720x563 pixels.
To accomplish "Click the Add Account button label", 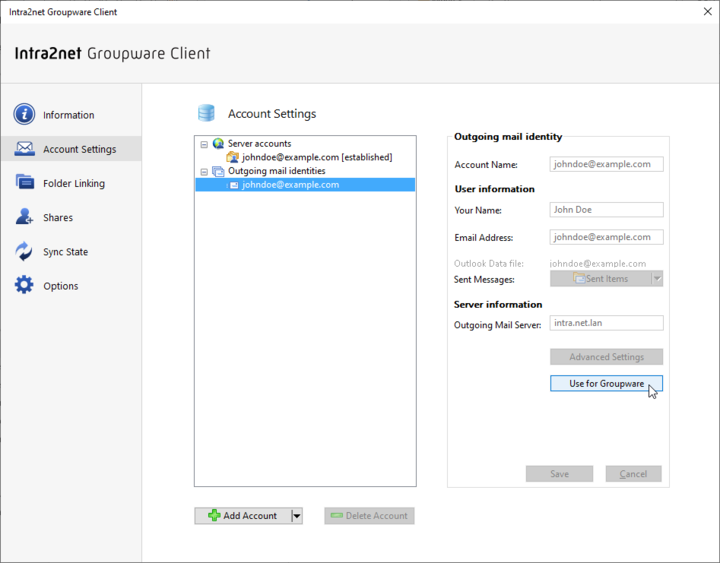I will point(250,516).
